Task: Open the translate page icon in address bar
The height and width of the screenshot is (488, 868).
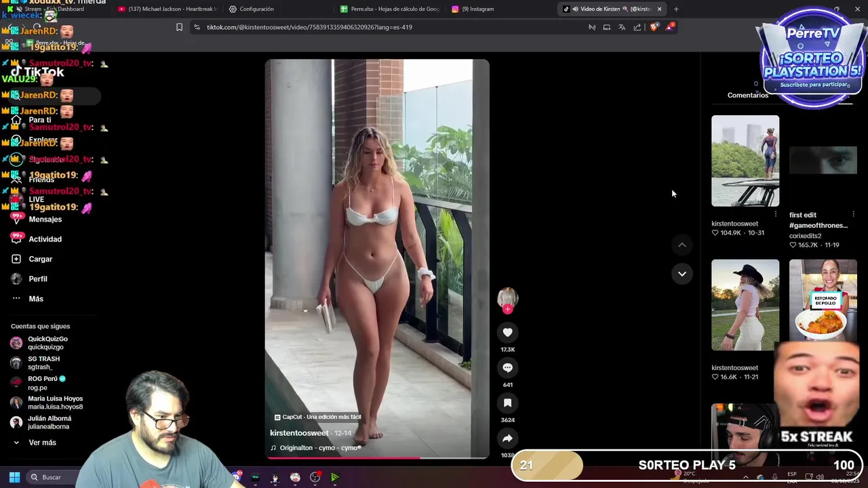Action: [x=622, y=27]
